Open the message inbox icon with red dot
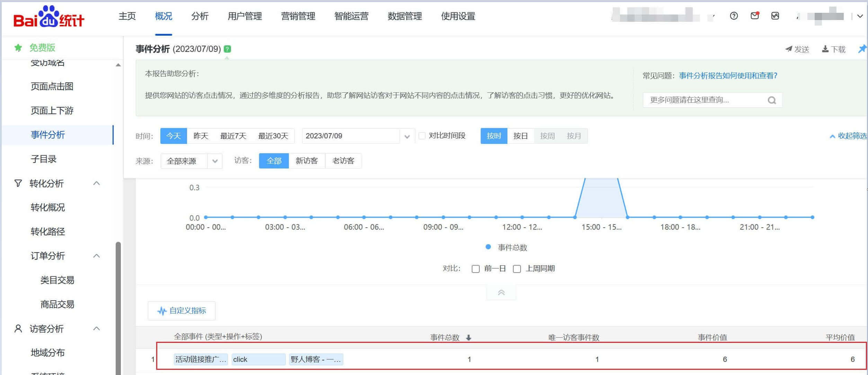 (x=755, y=16)
